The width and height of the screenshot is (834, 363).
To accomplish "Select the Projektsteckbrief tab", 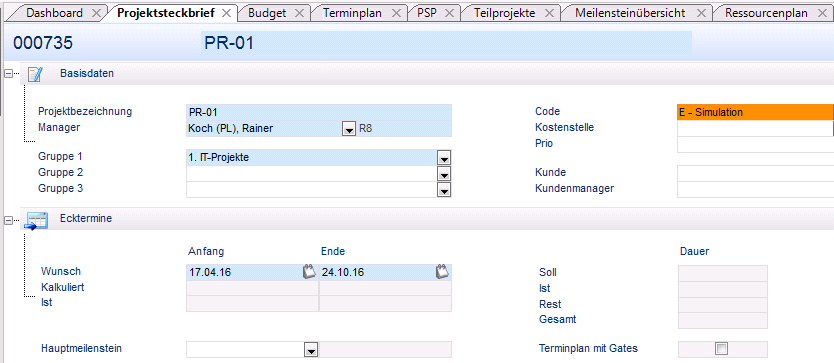I will (x=166, y=13).
